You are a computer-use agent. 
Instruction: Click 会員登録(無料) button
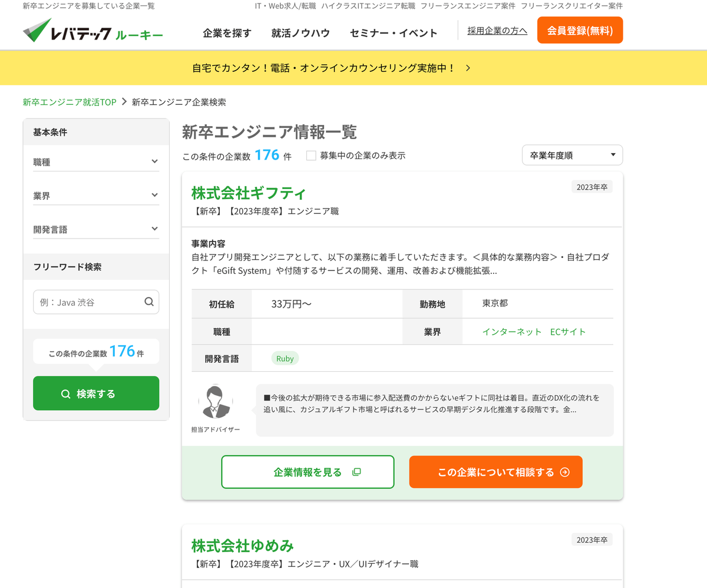580,30
